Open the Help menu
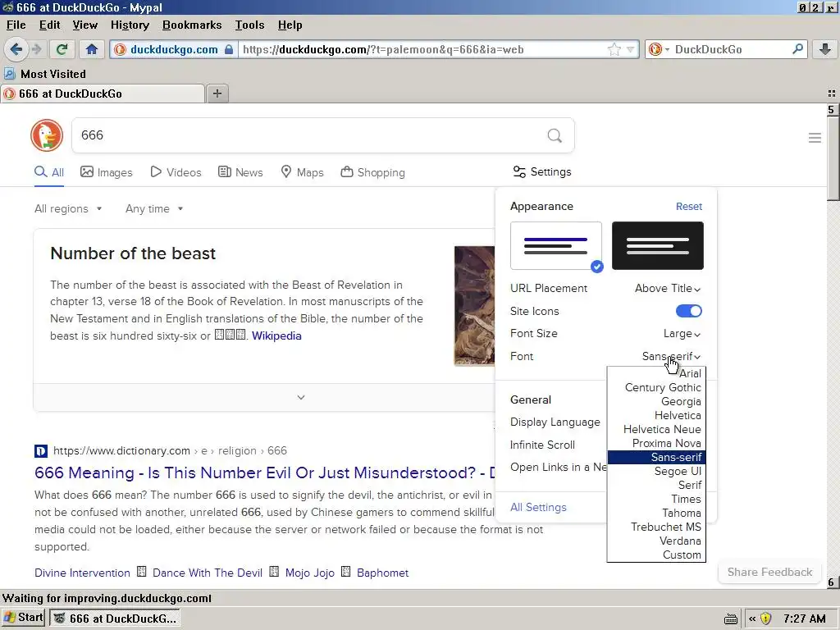Screen dimensions: 840x630 coord(290,25)
